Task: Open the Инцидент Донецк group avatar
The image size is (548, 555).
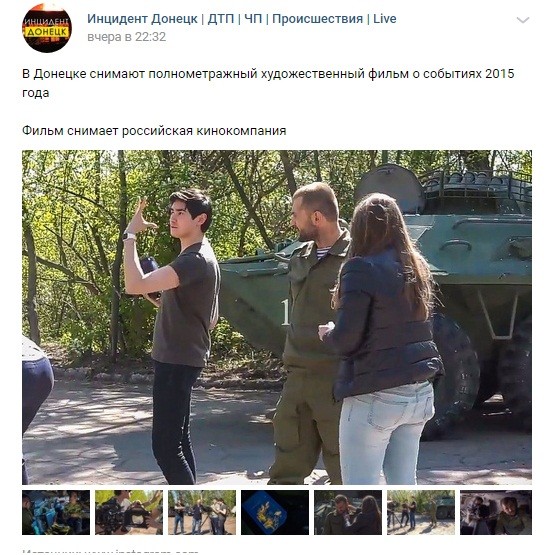Action: click(x=47, y=28)
